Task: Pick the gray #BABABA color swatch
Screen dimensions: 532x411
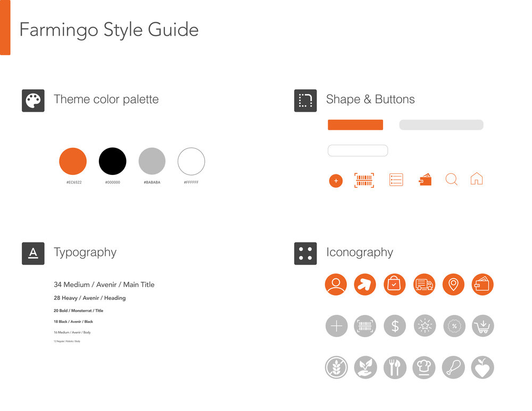Action: (152, 161)
